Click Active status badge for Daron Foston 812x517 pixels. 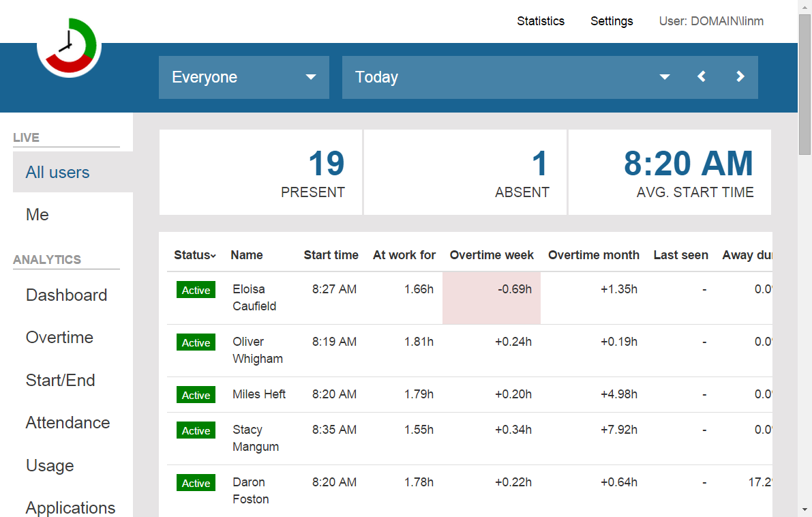click(x=196, y=483)
